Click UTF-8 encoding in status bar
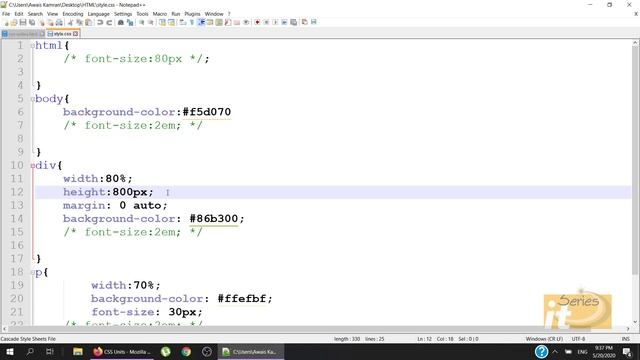The image size is (640, 360). 578,339
